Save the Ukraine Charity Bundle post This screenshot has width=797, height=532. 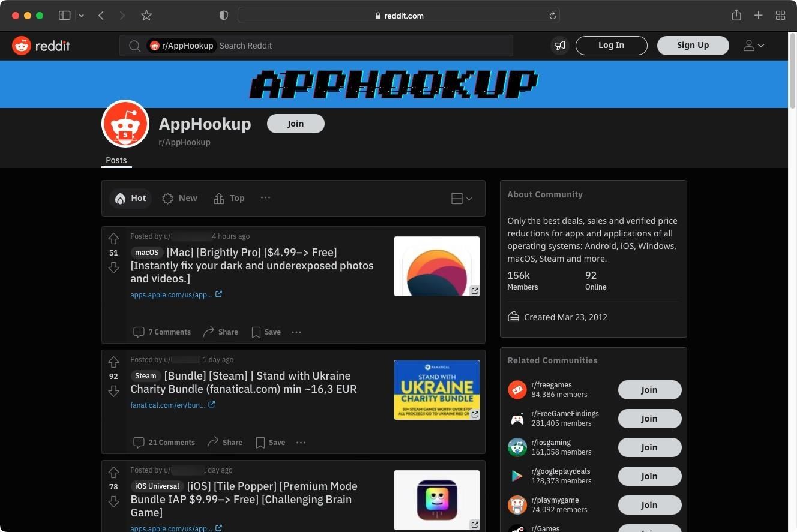[270, 443]
